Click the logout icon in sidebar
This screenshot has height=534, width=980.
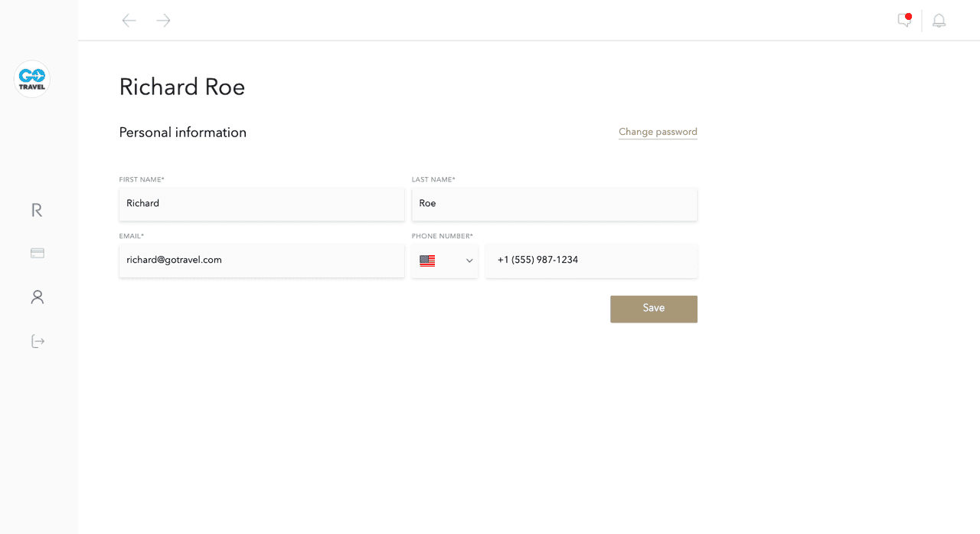38,341
